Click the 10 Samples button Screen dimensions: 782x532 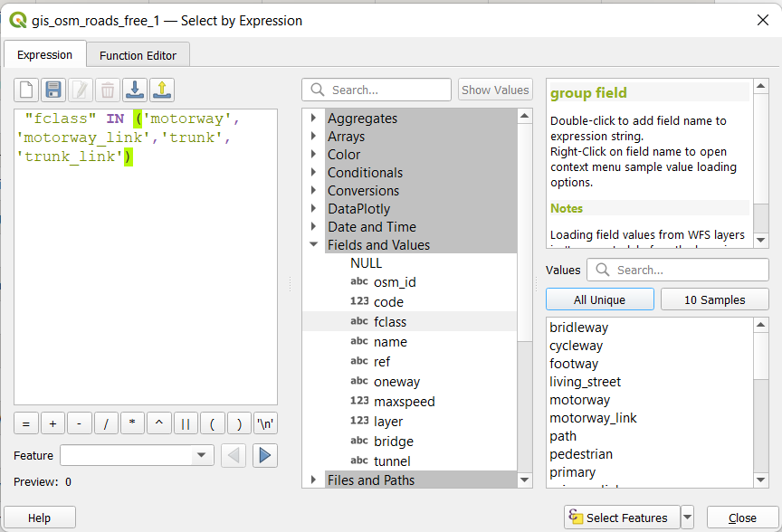[x=714, y=299]
